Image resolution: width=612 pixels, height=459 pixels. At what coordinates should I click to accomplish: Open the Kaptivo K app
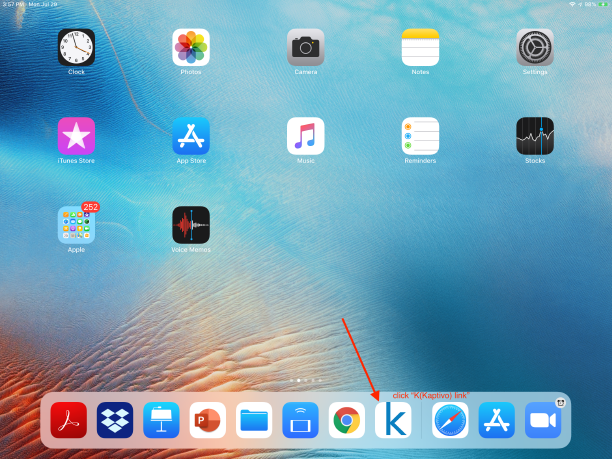(x=393, y=420)
